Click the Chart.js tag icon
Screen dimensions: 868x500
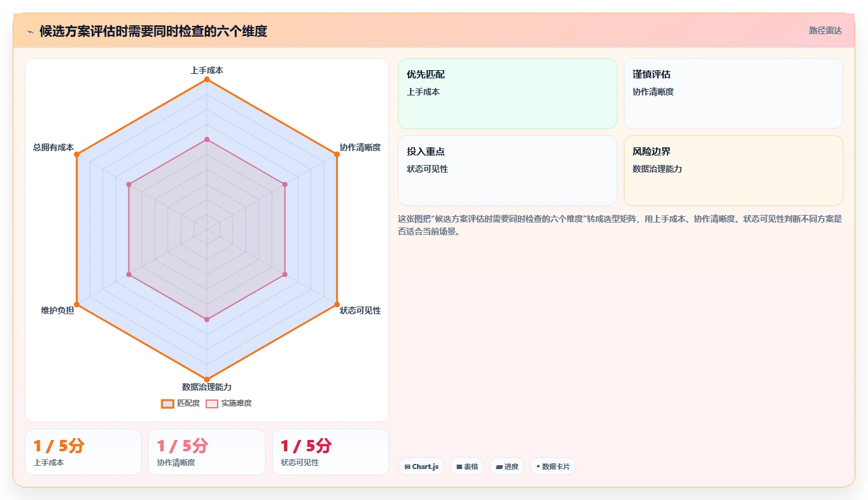pos(407,466)
